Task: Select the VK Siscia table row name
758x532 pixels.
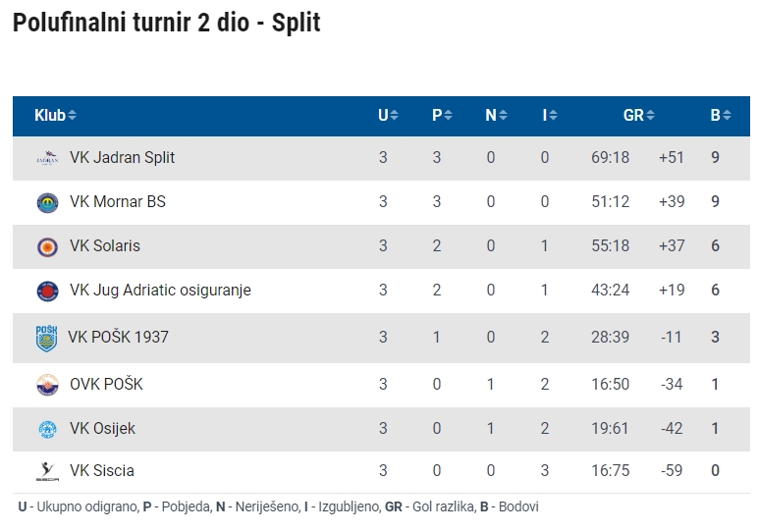Action: (101, 470)
